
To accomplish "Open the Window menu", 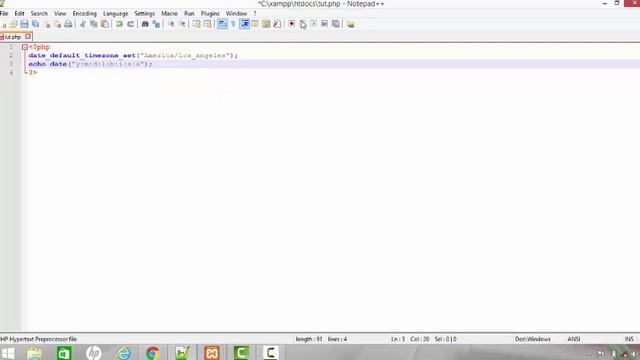I will [236, 13].
